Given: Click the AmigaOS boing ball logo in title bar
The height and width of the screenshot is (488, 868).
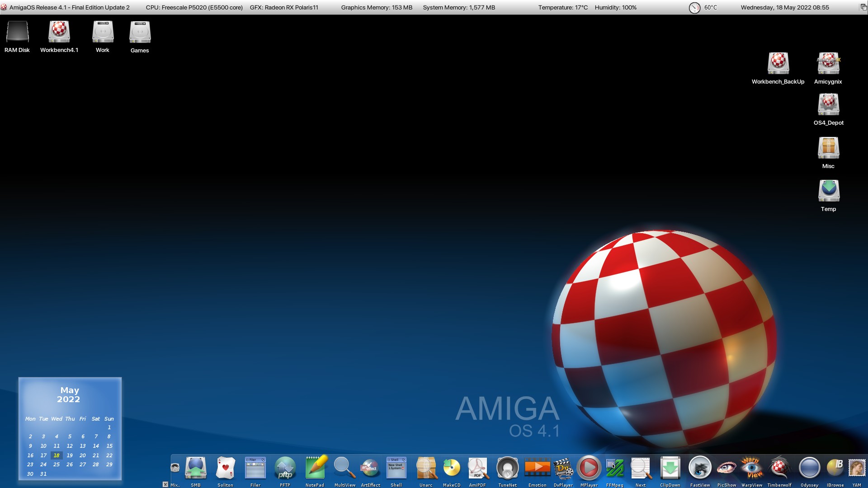Looking at the screenshot, I should (4, 7).
